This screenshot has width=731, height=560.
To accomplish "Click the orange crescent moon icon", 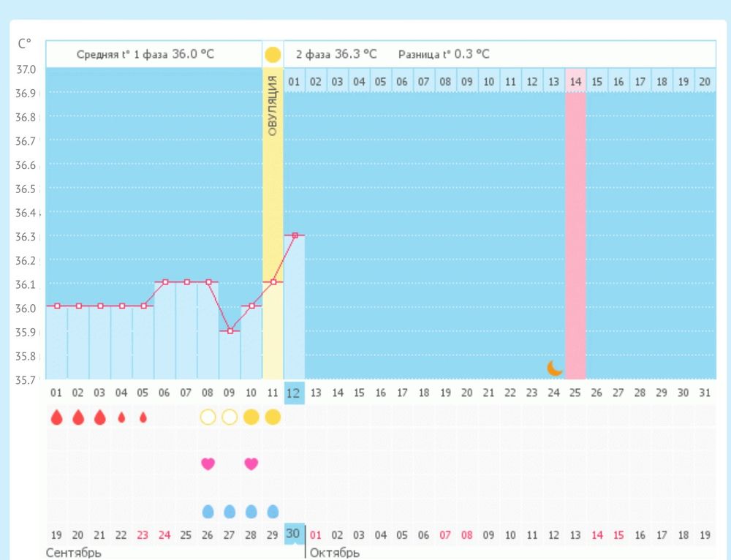I will (555, 368).
